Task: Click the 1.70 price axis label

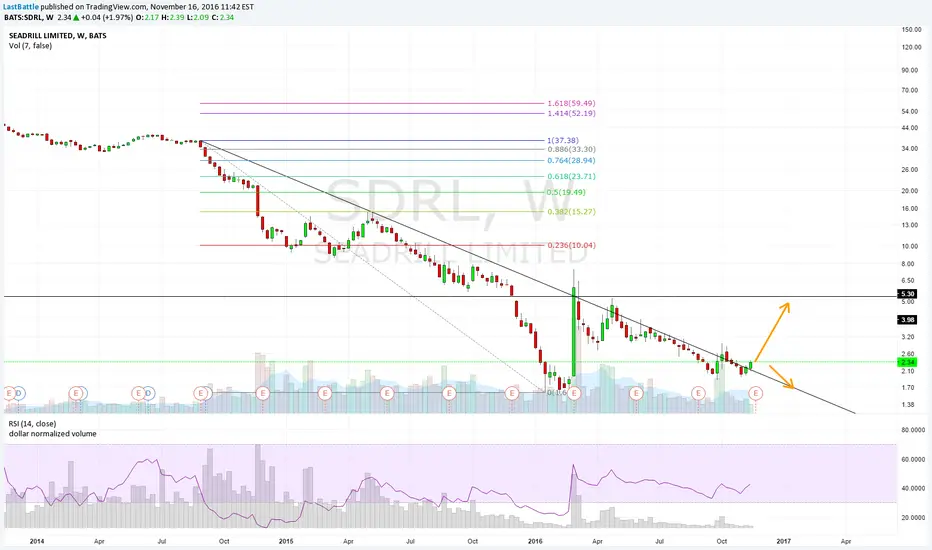Action: tap(908, 388)
